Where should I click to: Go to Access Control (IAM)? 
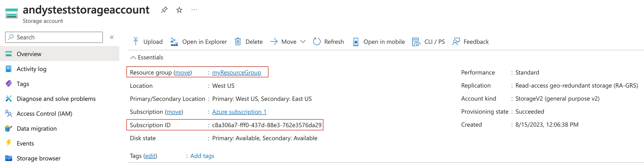pyautogui.click(x=44, y=114)
